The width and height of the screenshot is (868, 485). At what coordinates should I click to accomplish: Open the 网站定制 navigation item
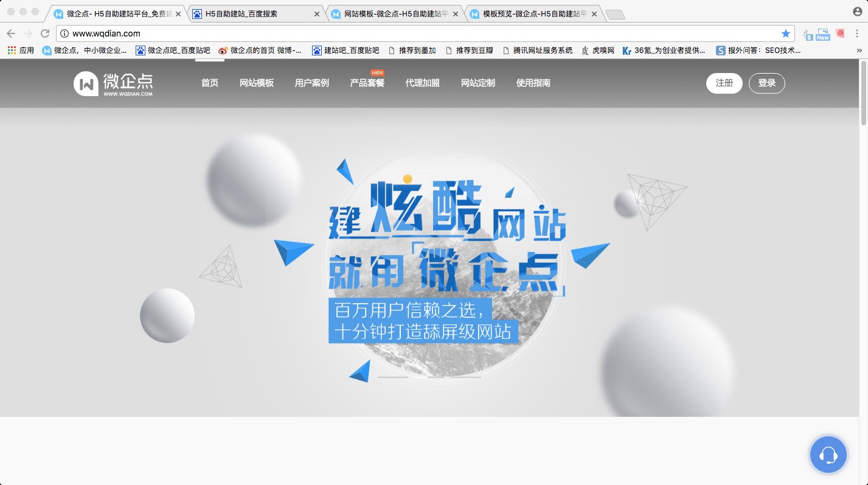pos(478,83)
